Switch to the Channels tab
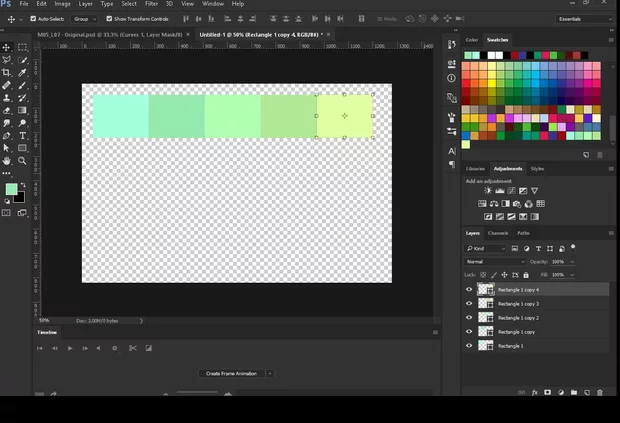This screenshot has height=423, width=620. coord(498,233)
